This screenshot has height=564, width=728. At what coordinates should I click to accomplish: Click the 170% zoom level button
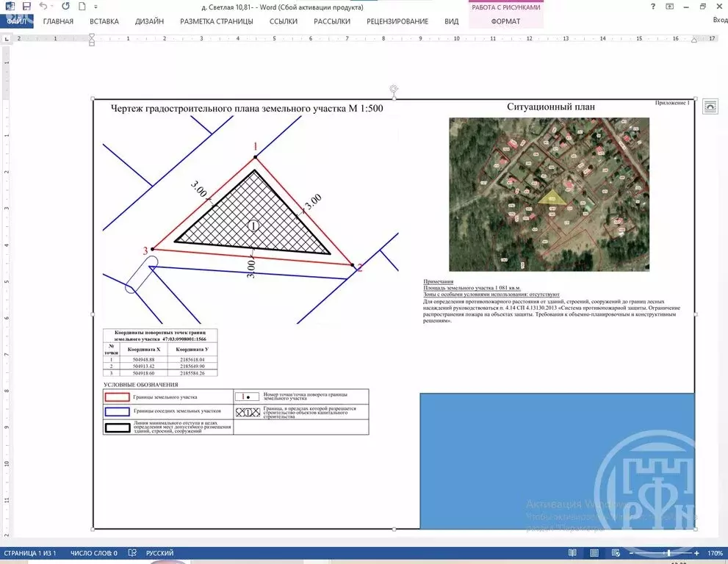pos(715,553)
